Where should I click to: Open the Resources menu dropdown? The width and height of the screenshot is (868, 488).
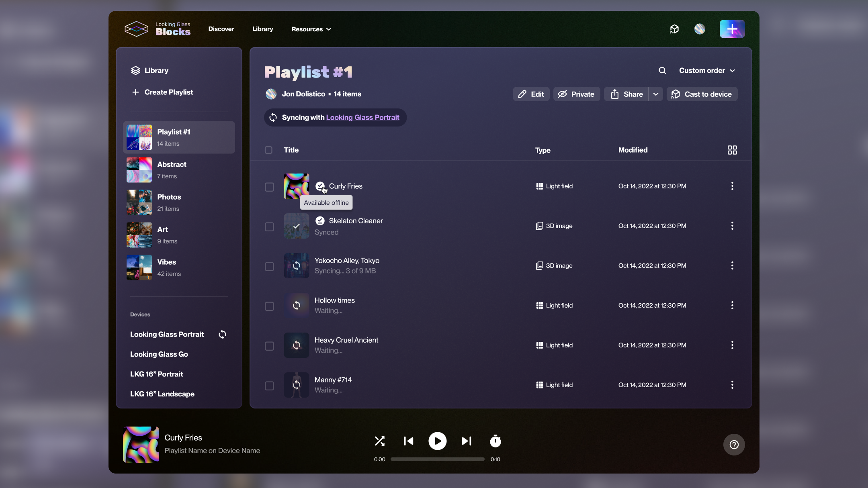(311, 29)
